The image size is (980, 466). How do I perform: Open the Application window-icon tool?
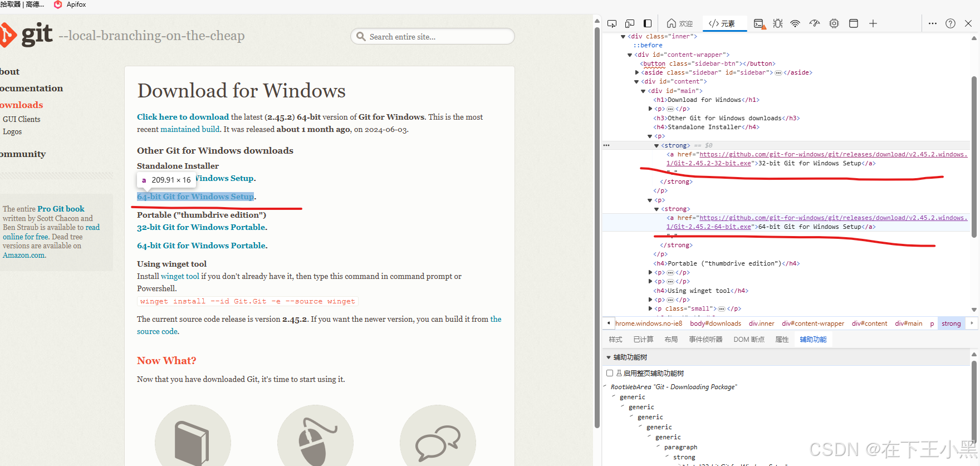854,23
